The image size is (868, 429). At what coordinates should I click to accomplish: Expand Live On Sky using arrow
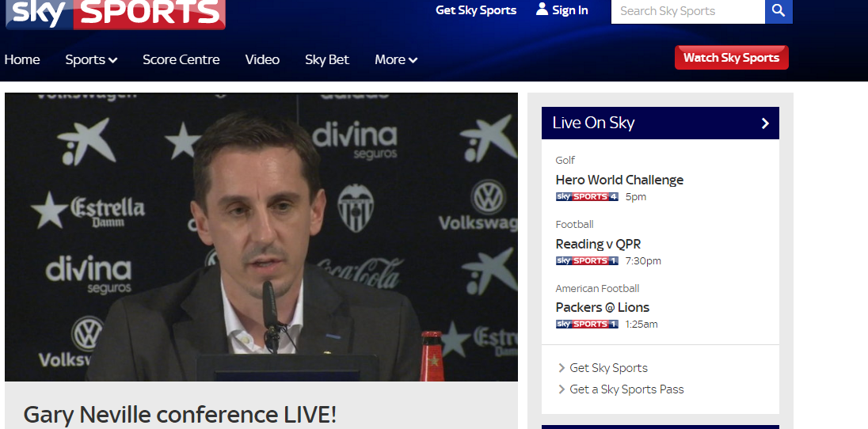coord(765,123)
